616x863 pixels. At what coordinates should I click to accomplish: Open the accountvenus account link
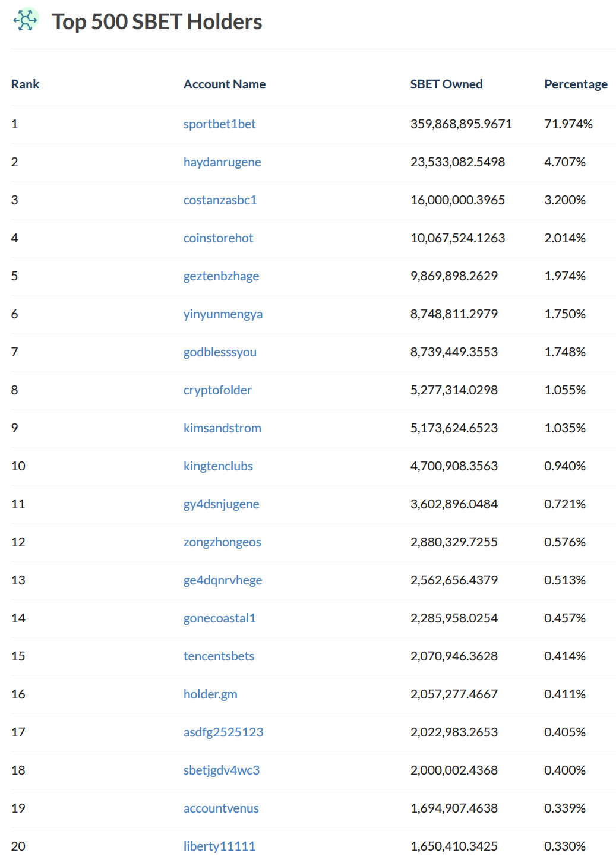click(x=221, y=808)
